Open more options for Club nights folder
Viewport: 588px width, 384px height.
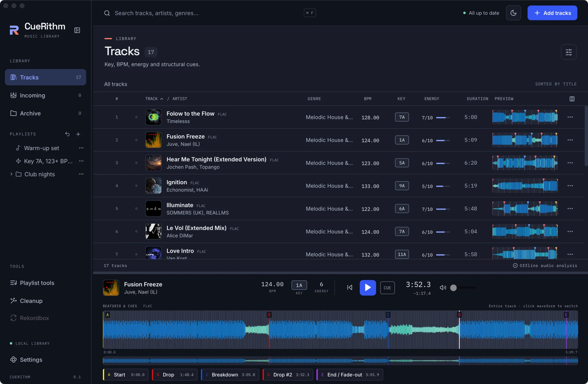coord(81,174)
